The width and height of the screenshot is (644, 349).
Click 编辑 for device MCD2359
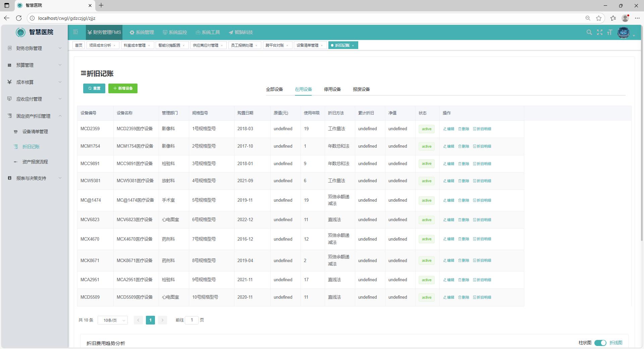[x=448, y=129]
